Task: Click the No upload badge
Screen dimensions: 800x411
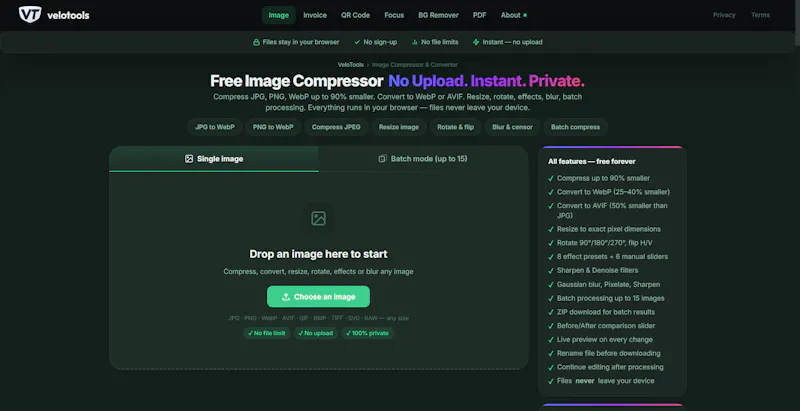Action: point(316,333)
